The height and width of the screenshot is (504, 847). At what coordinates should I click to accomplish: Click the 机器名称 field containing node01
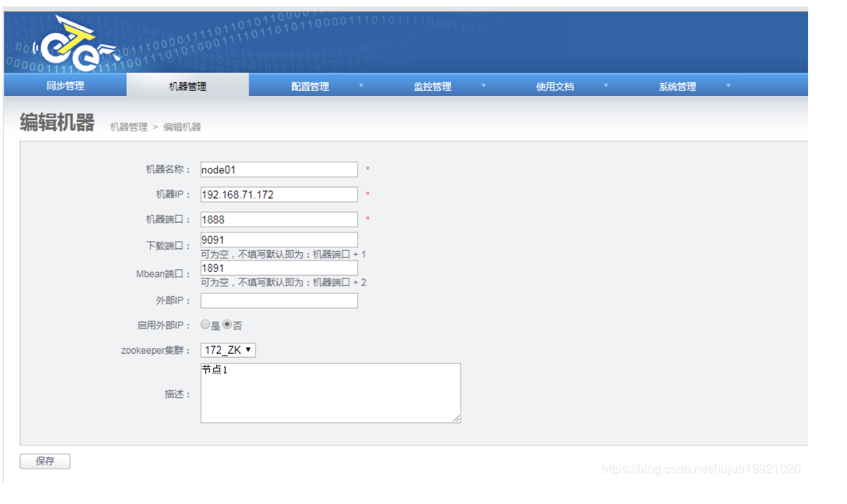(x=279, y=169)
